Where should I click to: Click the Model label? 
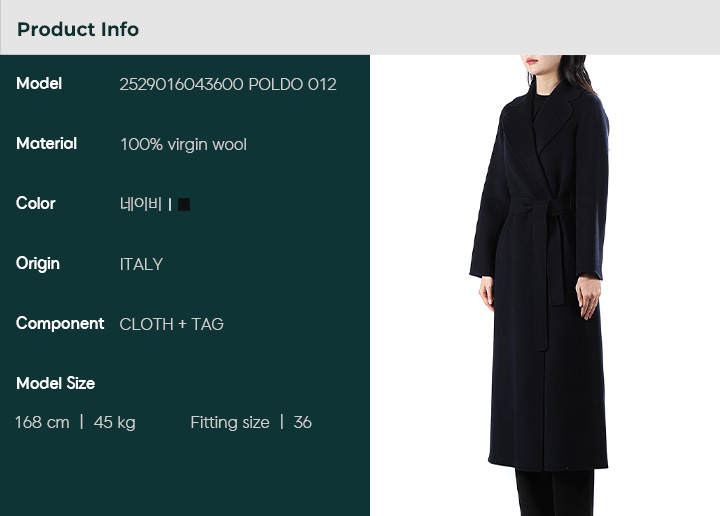[39, 84]
